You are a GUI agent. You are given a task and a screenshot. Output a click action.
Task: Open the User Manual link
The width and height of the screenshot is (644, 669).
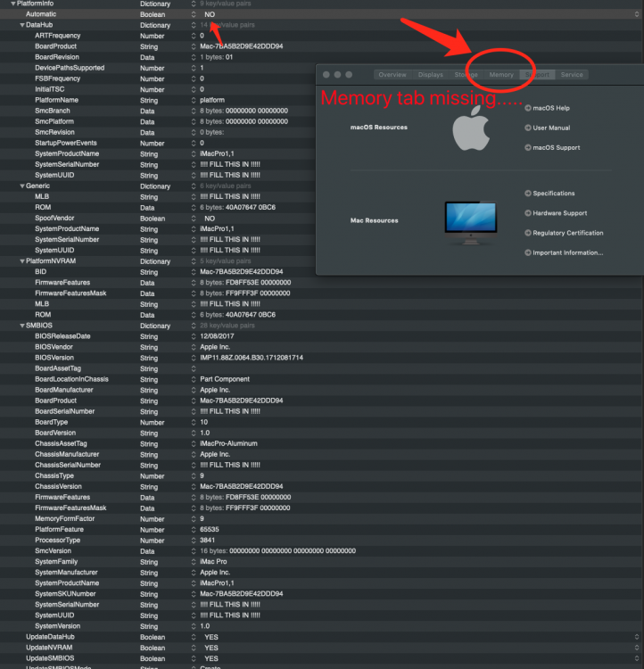click(x=551, y=128)
